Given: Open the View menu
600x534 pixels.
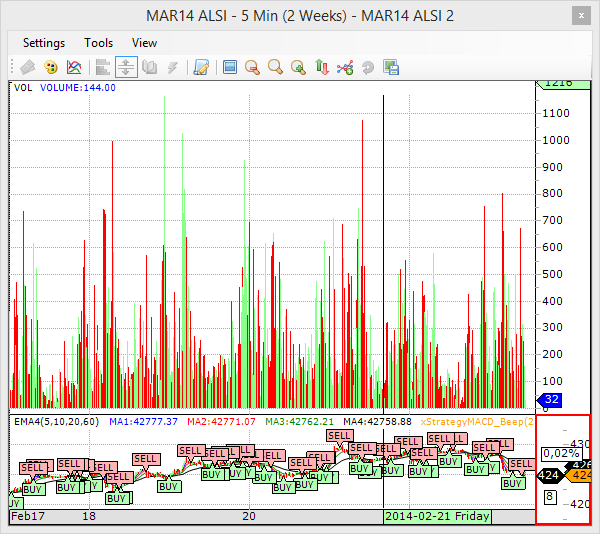Looking at the screenshot, I should click(x=145, y=43).
